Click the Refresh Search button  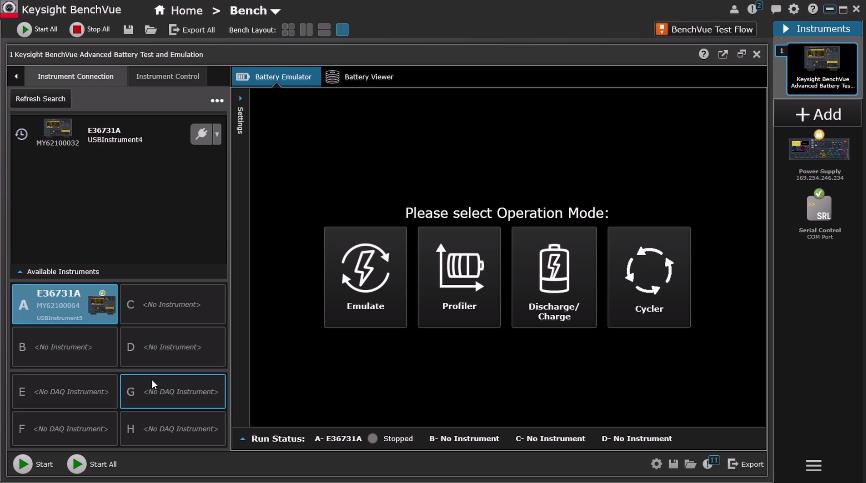(40, 99)
